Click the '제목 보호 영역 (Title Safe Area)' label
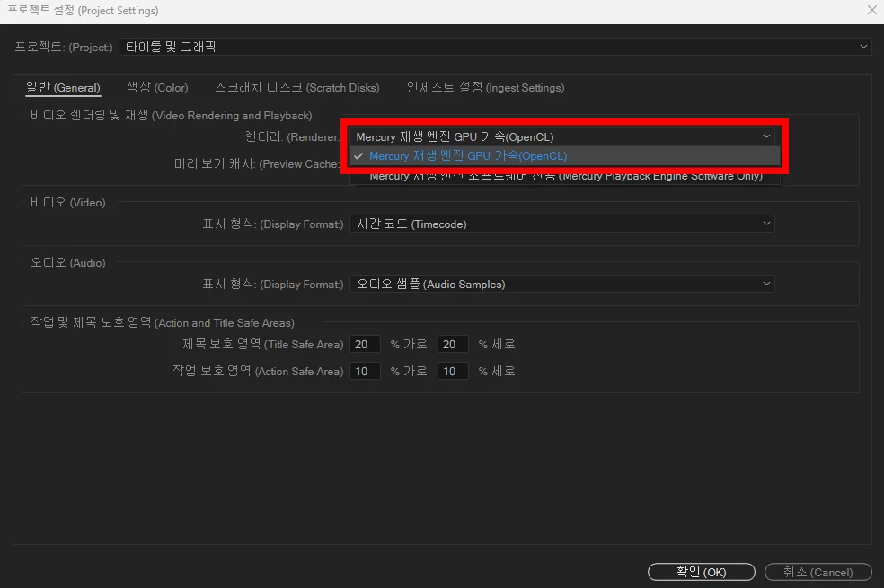884x588 pixels. (262, 344)
